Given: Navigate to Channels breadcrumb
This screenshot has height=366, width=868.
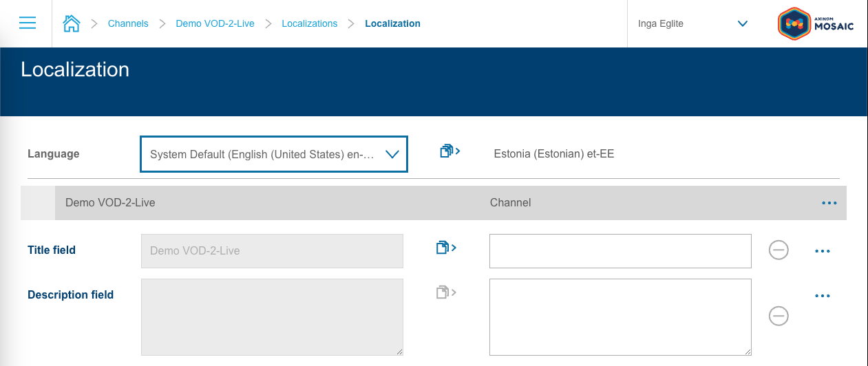Looking at the screenshot, I should point(128,23).
